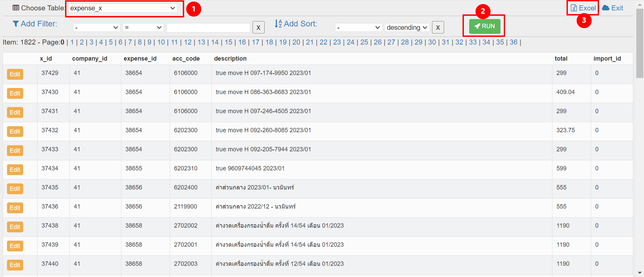Click the vertical scrollbar thumb
This screenshot has width=644, height=277.
pyautogui.click(x=640, y=44)
